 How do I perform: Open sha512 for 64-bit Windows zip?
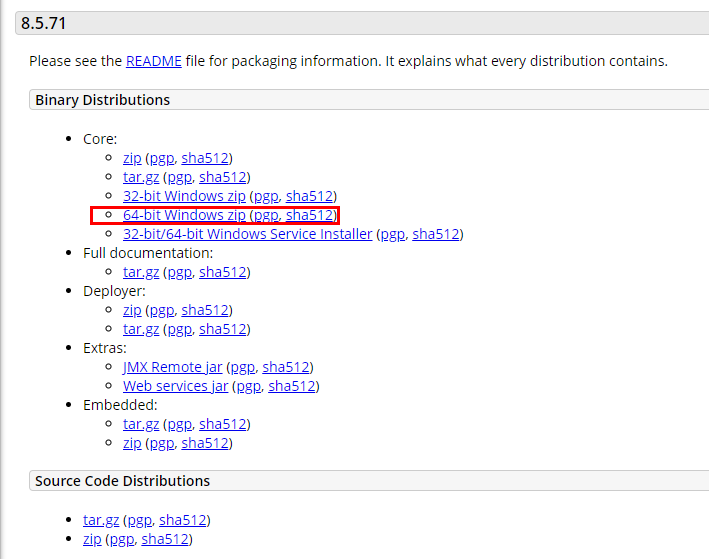tap(310, 215)
